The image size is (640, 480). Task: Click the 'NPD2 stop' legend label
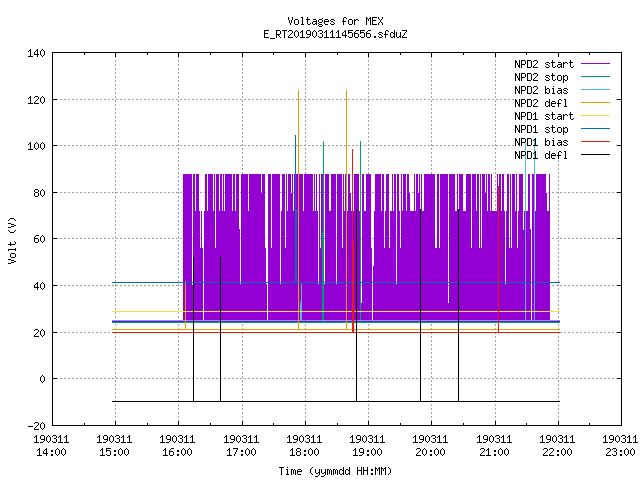coord(541,77)
